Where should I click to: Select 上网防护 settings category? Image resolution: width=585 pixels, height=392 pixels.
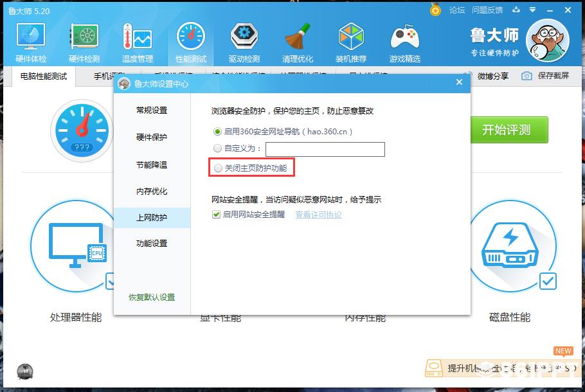point(152,217)
